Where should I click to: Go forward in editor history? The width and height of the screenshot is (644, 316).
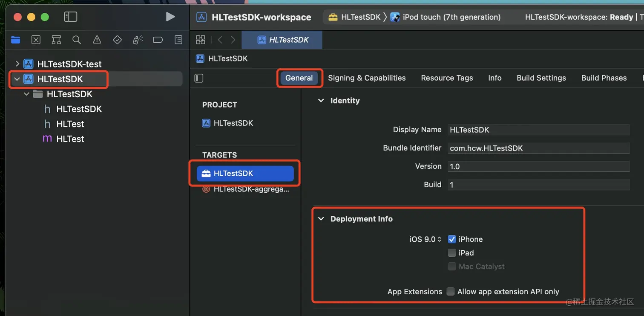click(233, 40)
